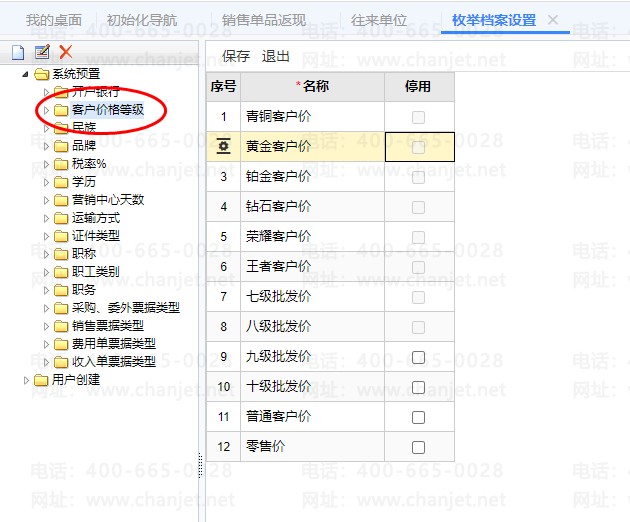Image resolution: width=630 pixels, height=522 pixels.
Task: Toggle 停用 checkbox for 零售价
Action: coord(418,447)
